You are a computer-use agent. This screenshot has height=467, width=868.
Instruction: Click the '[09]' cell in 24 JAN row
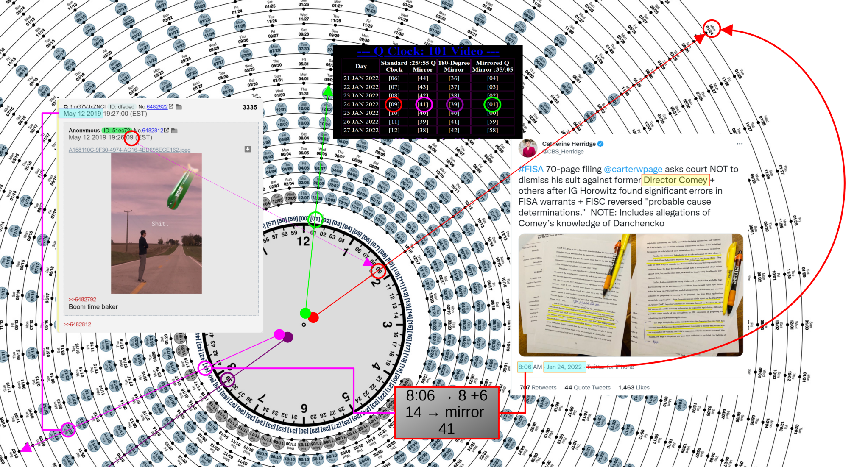[394, 104]
